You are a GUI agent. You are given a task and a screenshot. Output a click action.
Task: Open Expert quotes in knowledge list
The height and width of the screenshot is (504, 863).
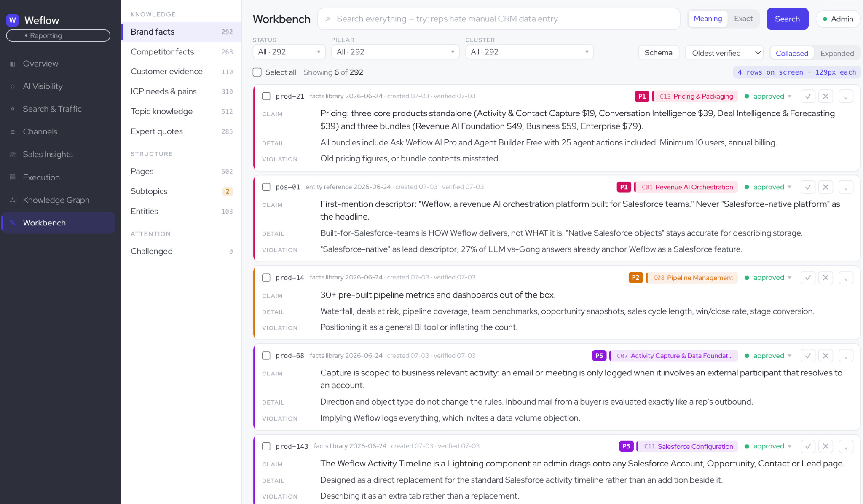(181, 131)
